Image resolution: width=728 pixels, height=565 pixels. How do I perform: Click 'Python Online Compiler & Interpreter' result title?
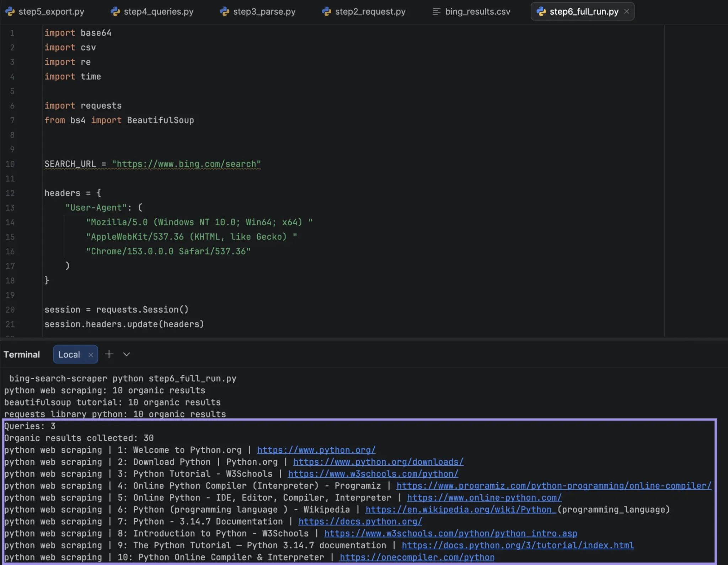click(231, 557)
